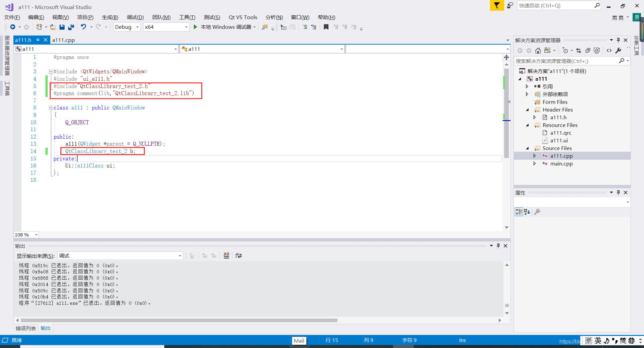Click the find in files icon
Screen dimensions: 644x348
pos(265,27)
